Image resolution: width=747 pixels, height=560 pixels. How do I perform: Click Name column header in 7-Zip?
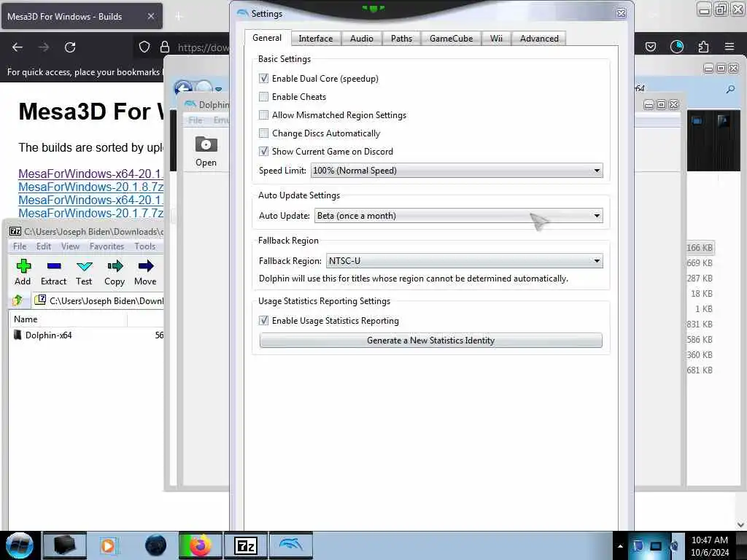68,319
